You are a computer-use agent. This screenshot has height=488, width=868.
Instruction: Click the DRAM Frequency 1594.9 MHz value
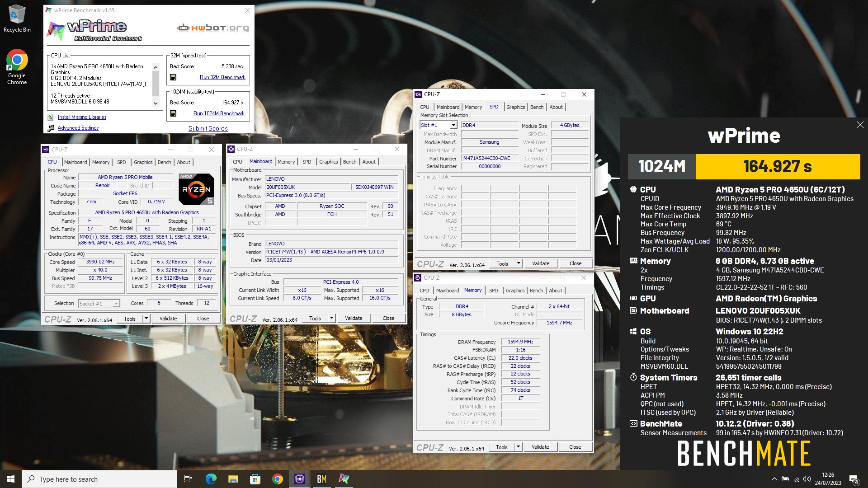(520, 342)
